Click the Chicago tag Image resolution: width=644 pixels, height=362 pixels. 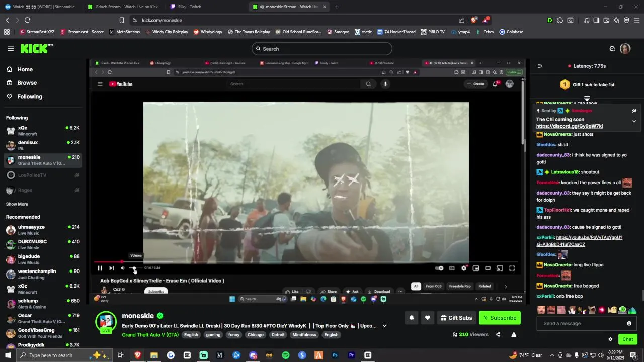tap(255, 335)
